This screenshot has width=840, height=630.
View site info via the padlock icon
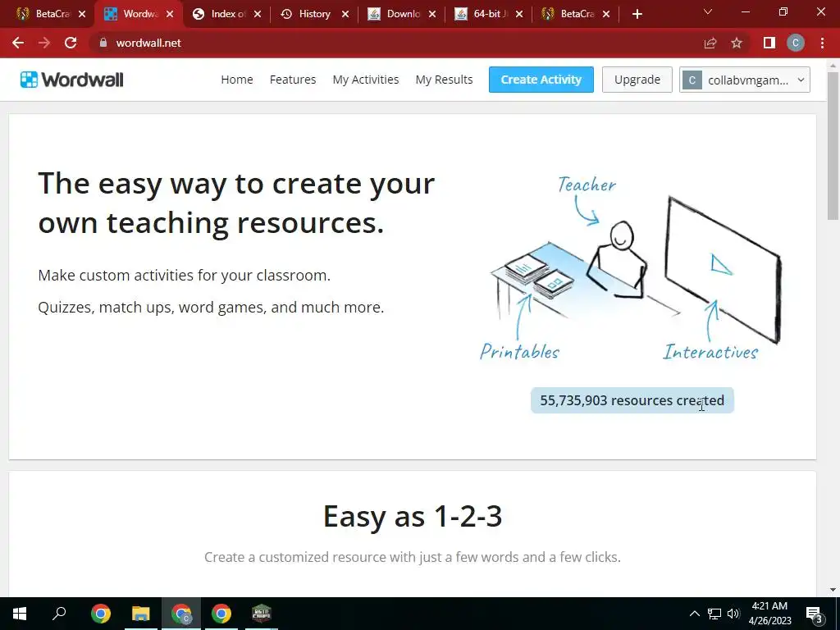[103, 43]
